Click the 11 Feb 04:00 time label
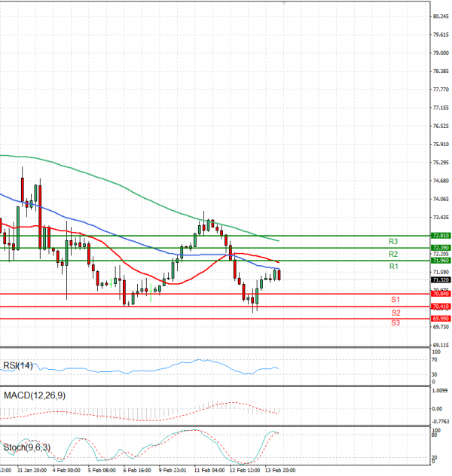Viewport: 452px width, 476px height. [x=209, y=470]
